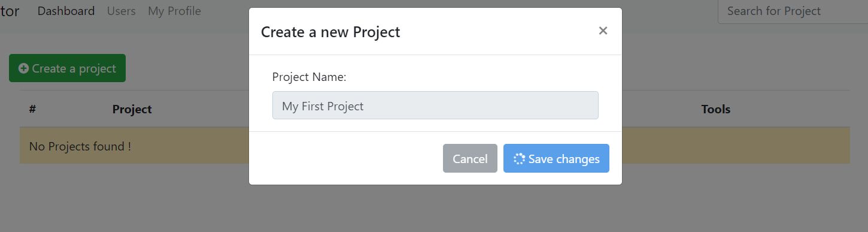Go to the Users nav item
This screenshot has width=868, height=232.
121,11
